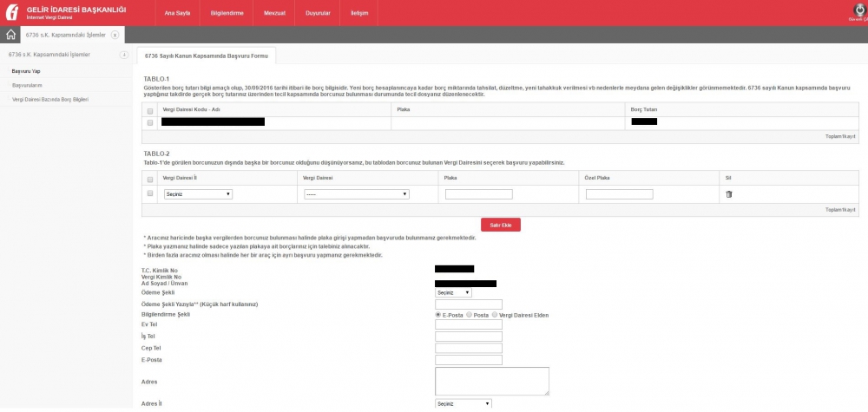Open the Vergi Dairesi dropdown in Tablo-2

tap(357, 194)
